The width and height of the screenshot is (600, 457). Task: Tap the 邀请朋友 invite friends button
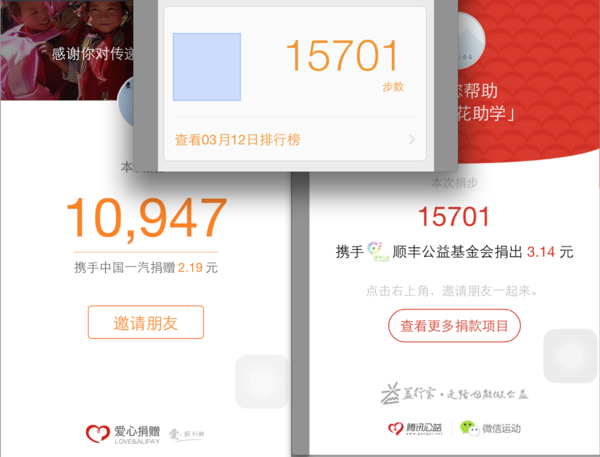[x=146, y=322]
